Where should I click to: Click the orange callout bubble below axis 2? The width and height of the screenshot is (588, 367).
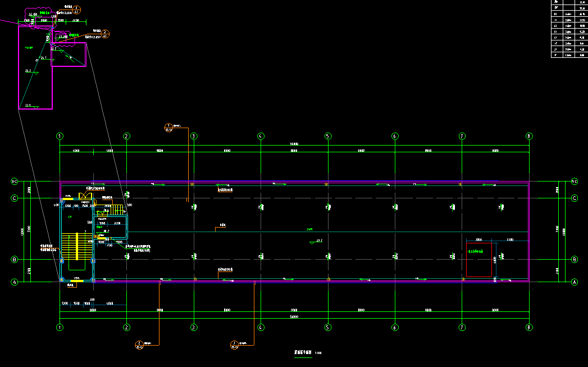coord(139,343)
